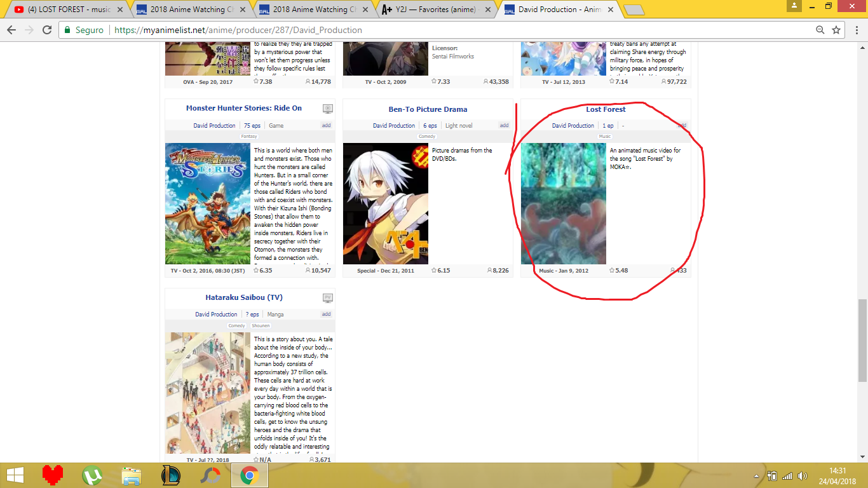Viewport: 868px width, 488px height.
Task: Open the Chrome three-dot menu
Action: tap(855, 30)
